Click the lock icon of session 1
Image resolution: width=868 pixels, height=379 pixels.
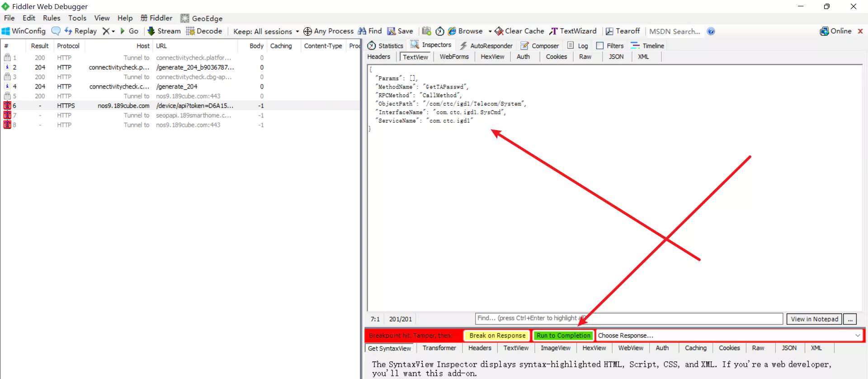coord(7,57)
